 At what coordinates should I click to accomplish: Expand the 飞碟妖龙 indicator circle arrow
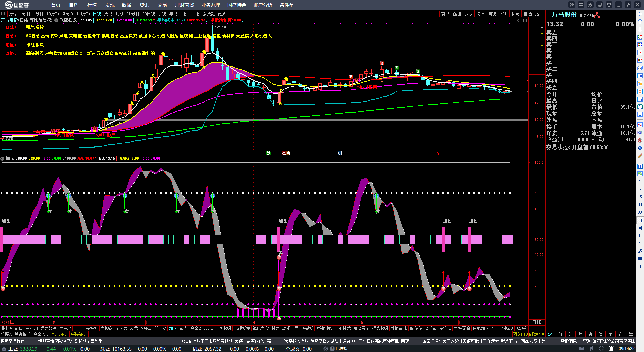[x=56, y=20]
